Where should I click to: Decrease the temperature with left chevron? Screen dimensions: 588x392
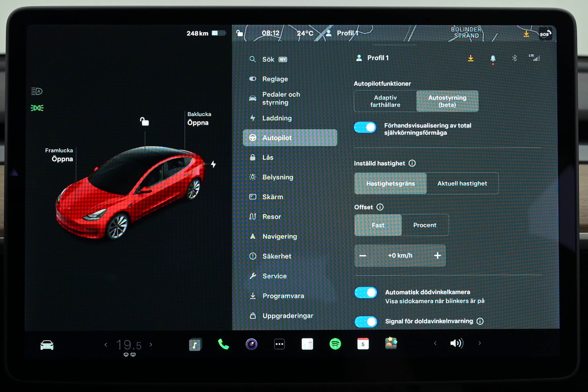pos(106,345)
